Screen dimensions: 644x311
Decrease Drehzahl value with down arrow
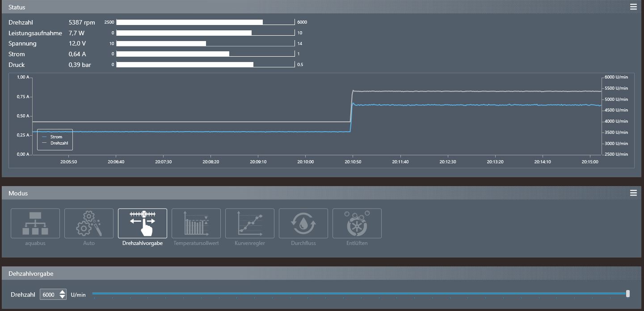pos(63,297)
